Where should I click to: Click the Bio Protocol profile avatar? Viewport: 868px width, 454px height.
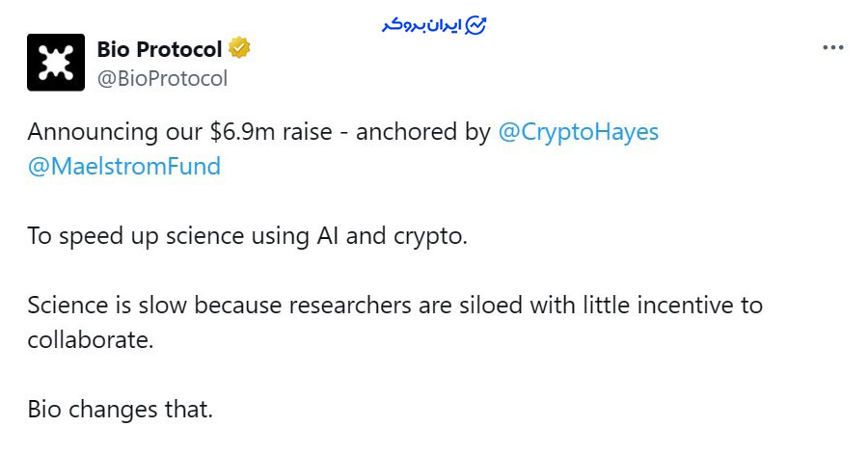coord(56,63)
